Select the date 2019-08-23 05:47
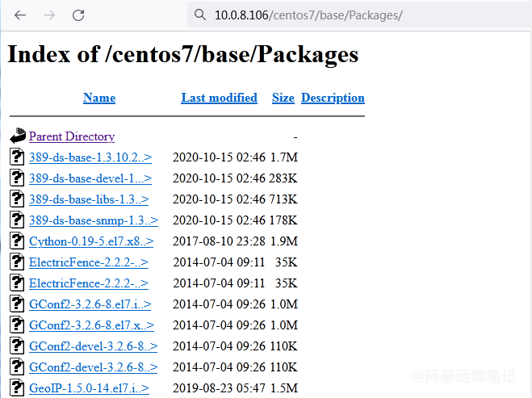The image size is (532, 398). point(219,388)
